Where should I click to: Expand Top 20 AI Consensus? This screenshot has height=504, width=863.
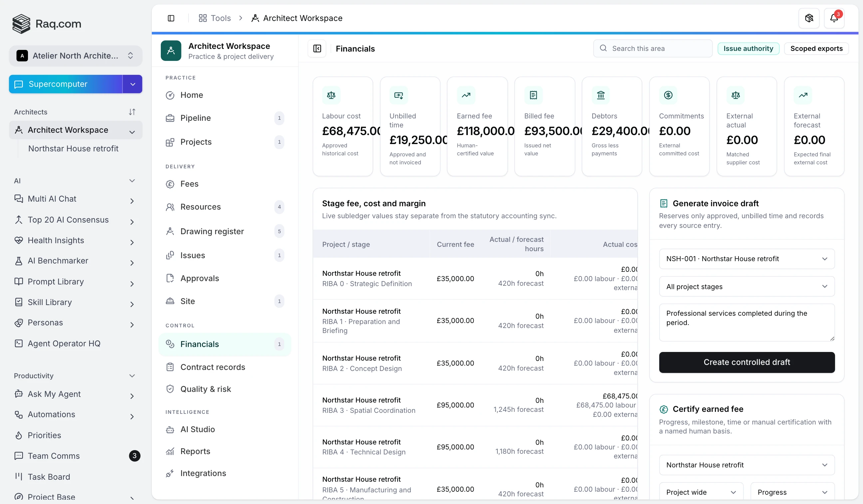(x=132, y=222)
